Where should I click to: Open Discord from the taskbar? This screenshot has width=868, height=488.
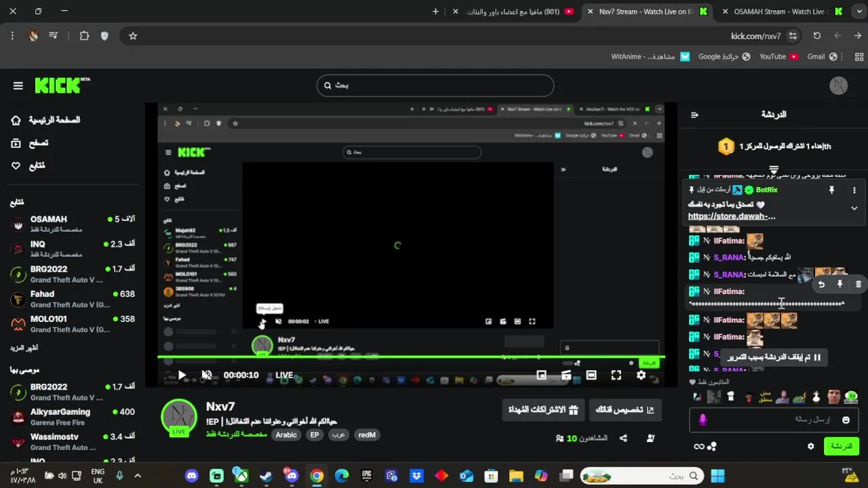(x=192, y=476)
